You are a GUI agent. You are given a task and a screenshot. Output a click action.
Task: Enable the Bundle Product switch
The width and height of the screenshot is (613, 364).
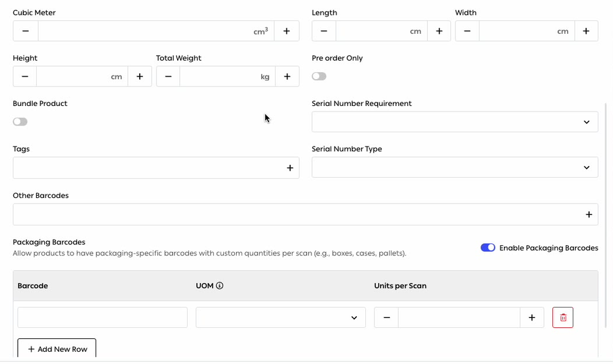[x=20, y=121]
